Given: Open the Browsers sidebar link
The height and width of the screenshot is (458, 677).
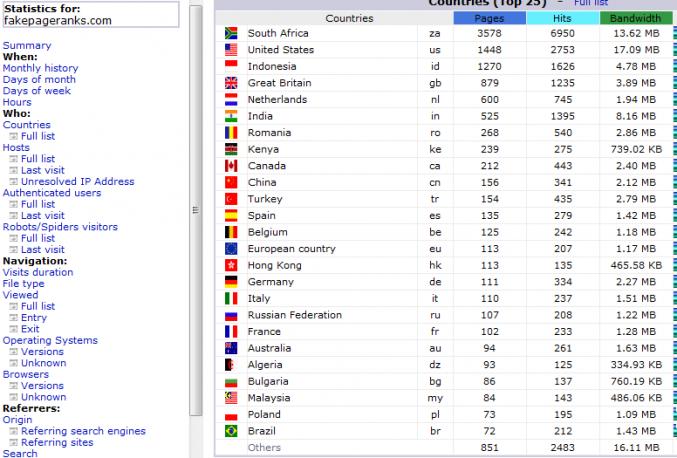Looking at the screenshot, I should 25,374.
